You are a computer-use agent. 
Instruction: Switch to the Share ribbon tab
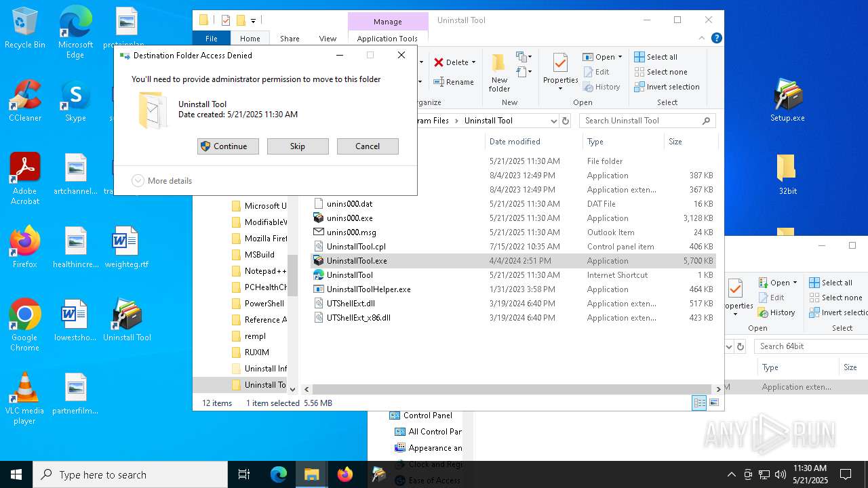[x=290, y=39]
